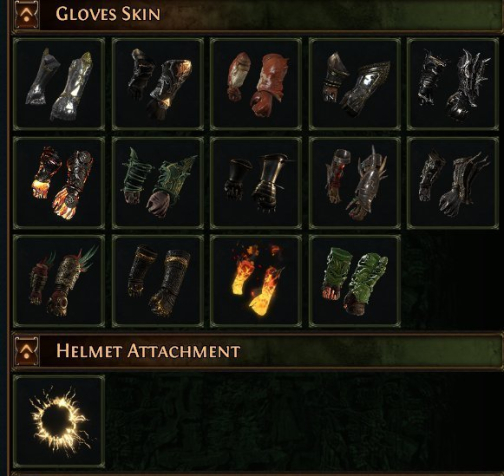Select the pure flame gloves skin

256,281
